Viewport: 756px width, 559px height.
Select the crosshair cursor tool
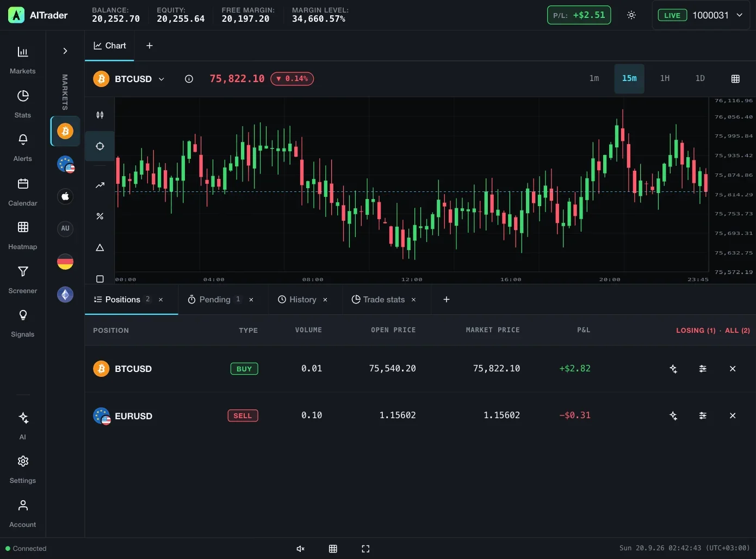click(x=100, y=146)
